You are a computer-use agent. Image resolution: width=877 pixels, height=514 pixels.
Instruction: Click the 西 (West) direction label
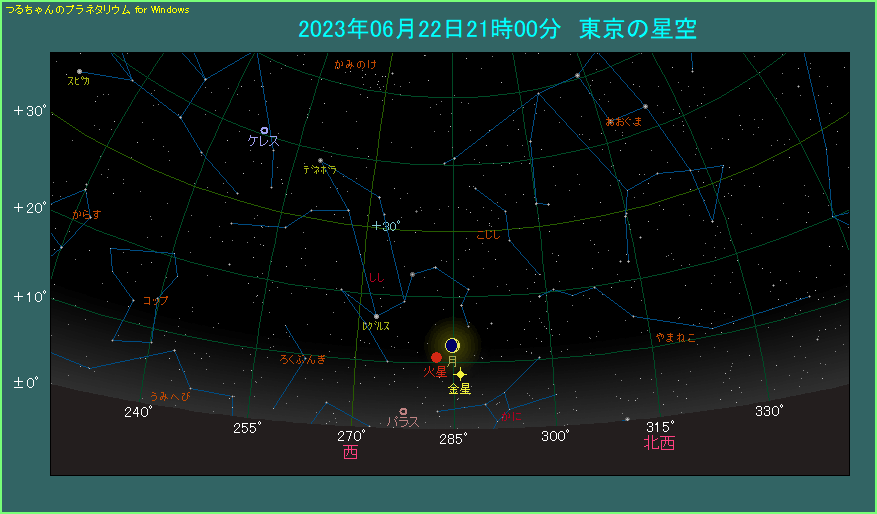point(350,452)
